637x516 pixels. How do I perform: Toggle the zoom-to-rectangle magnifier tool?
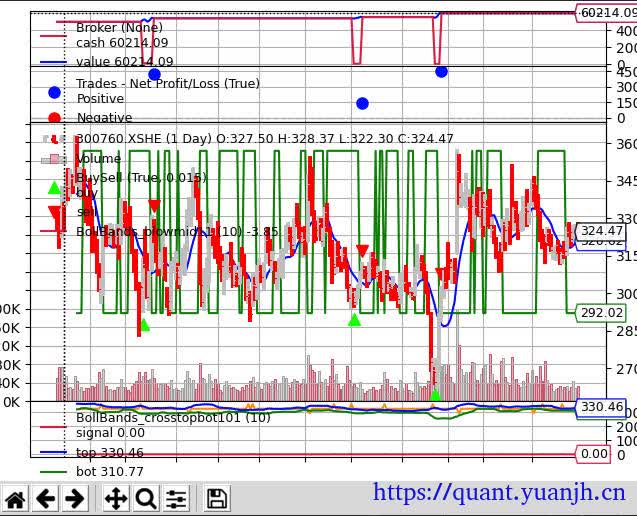click(x=146, y=499)
